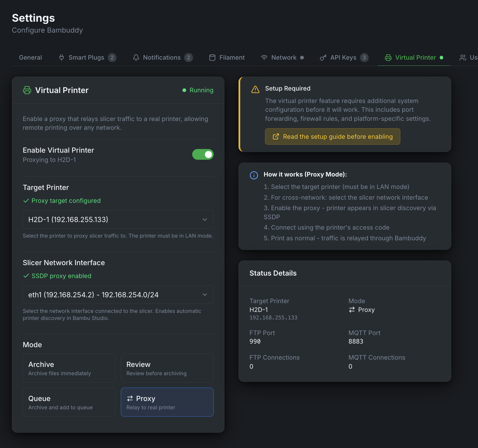The width and height of the screenshot is (478, 448).
Task: Click the printer icon in Virtual Printer panel header
Action: (x=27, y=90)
